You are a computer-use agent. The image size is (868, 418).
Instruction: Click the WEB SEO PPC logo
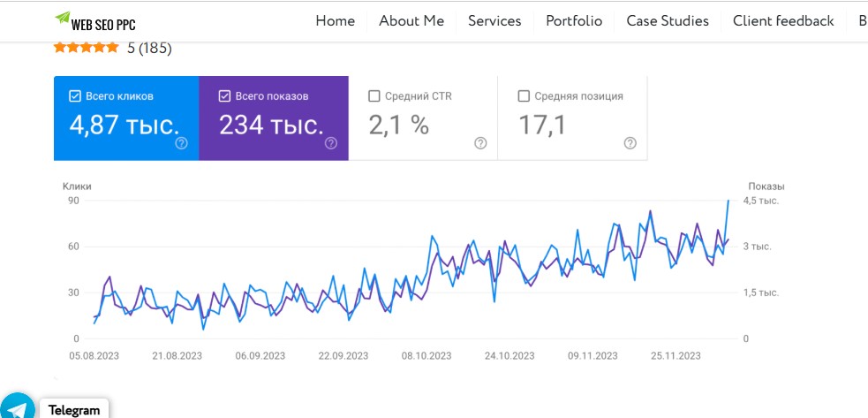[95, 22]
